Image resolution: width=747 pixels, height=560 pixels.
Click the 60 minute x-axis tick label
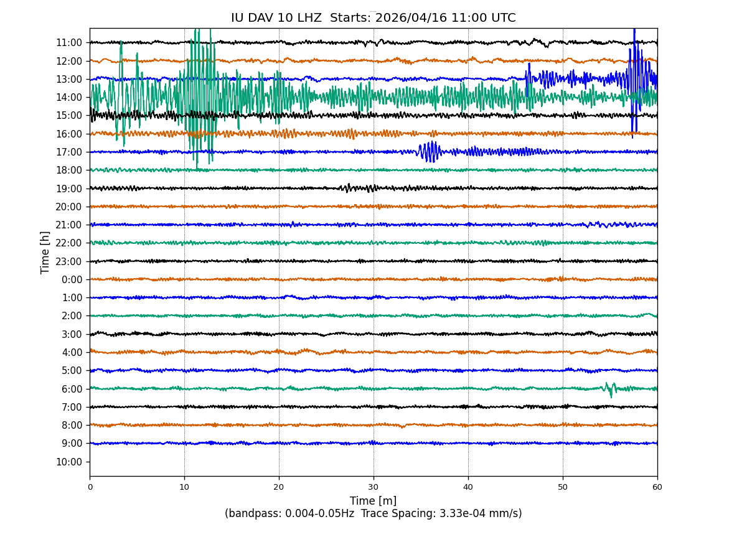(657, 487)
